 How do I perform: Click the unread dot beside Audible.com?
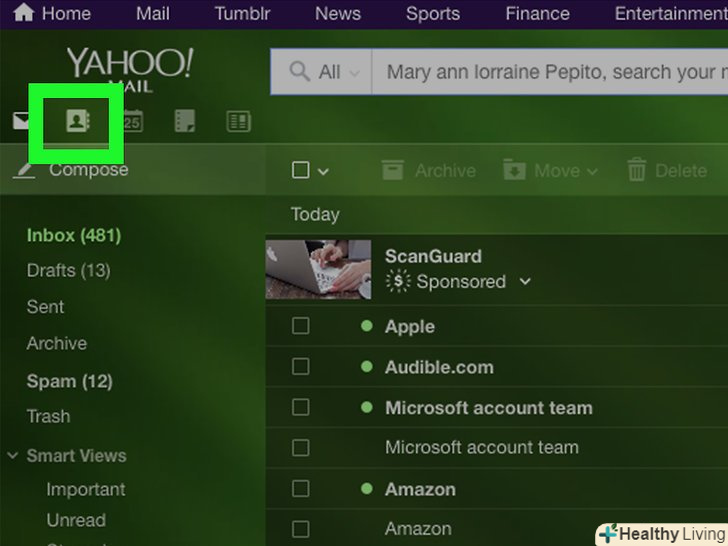[367, 367]
